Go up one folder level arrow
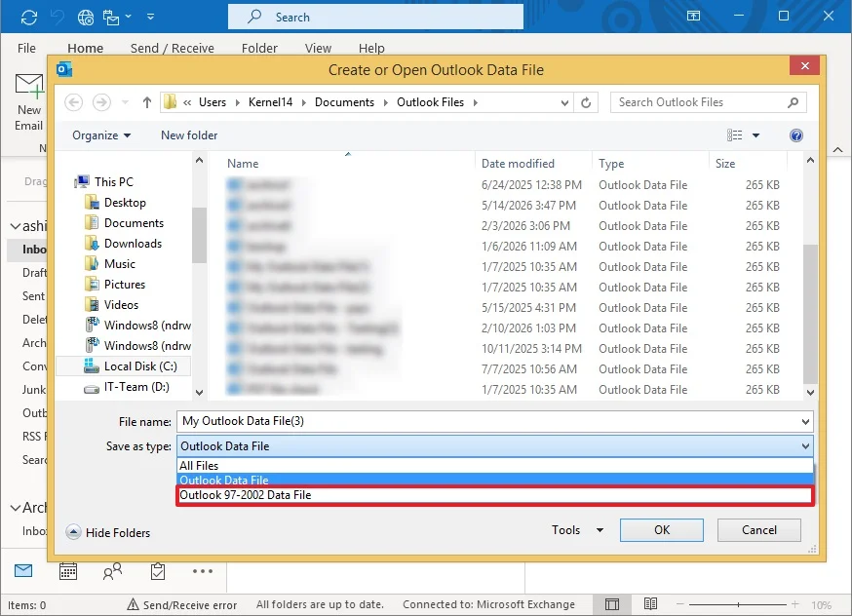The width and height of the screenshot is (852, 616). (x=146, y=102)
